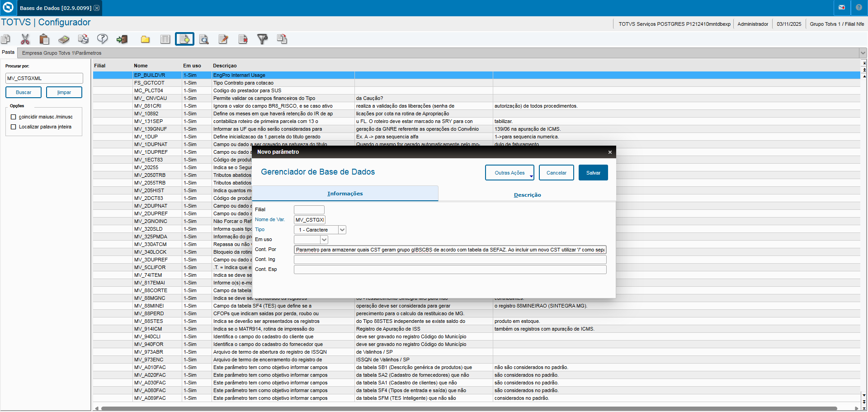
Task: Click the Paste clipboard icon
Action: (44, 39)
